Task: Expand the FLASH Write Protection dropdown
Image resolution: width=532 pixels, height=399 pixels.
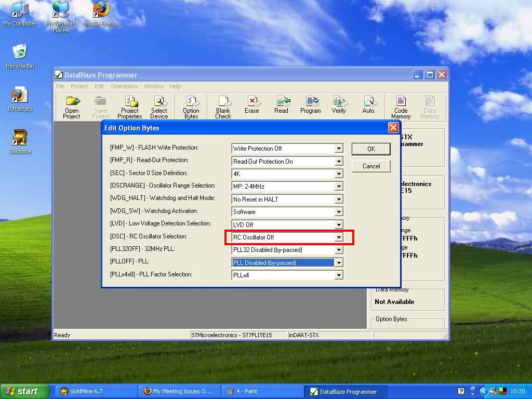Action: (x=339, y=149)
